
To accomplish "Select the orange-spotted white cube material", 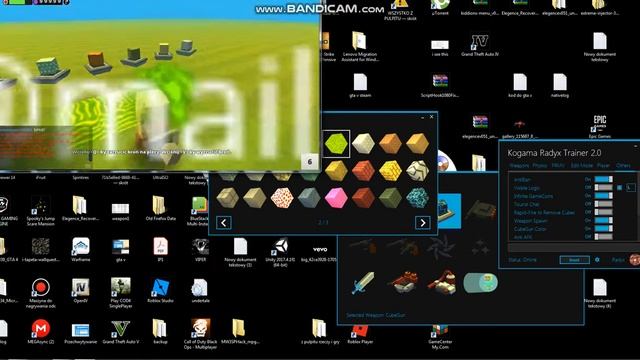I will point(282,198).
